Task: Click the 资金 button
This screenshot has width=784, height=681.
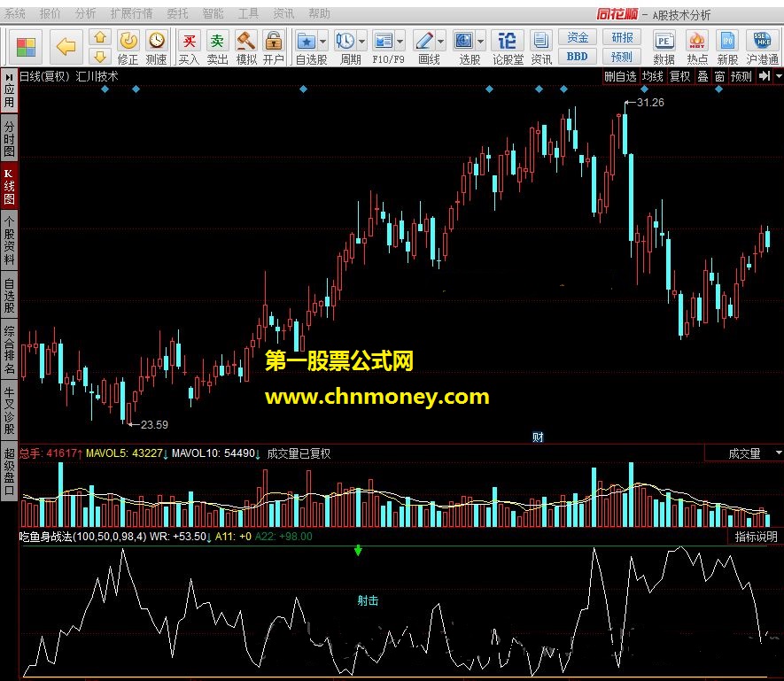Action: click(x=578, y=37)
